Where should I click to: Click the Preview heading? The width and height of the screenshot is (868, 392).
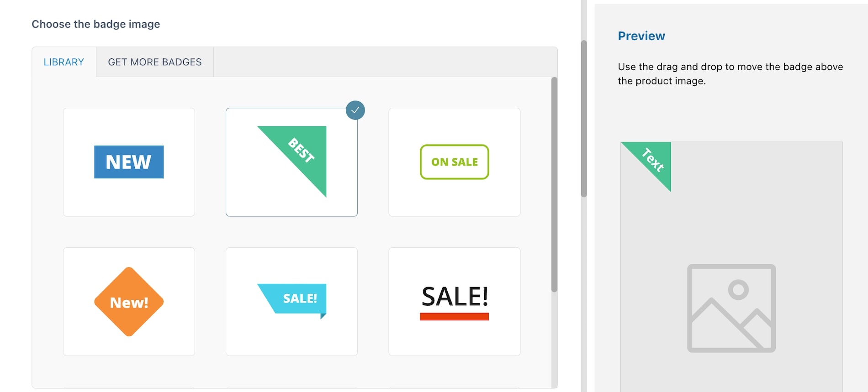[x=641, y=36]
